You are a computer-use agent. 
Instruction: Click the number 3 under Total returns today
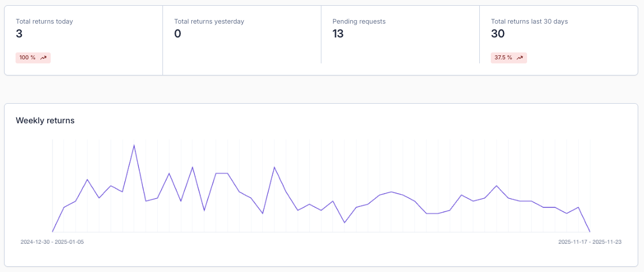tap(19, 33)
